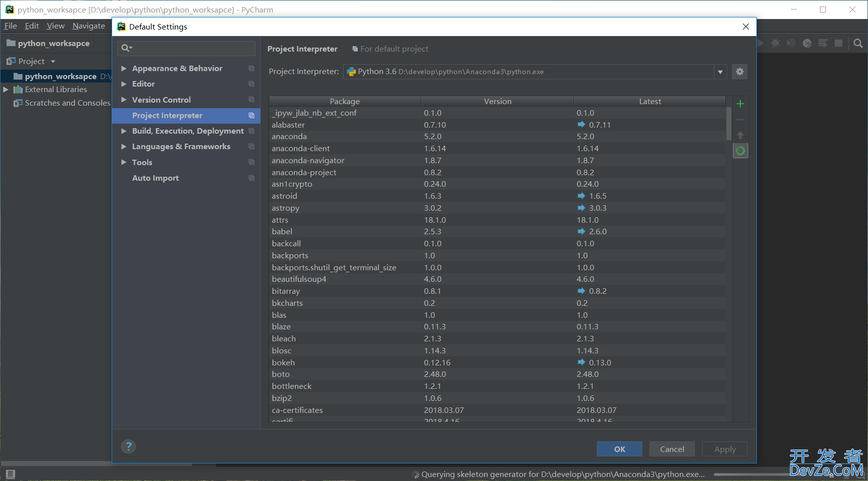Expand the Editor settings section
Viewport: 868px width, 481px height.
[x=124, y=84]
